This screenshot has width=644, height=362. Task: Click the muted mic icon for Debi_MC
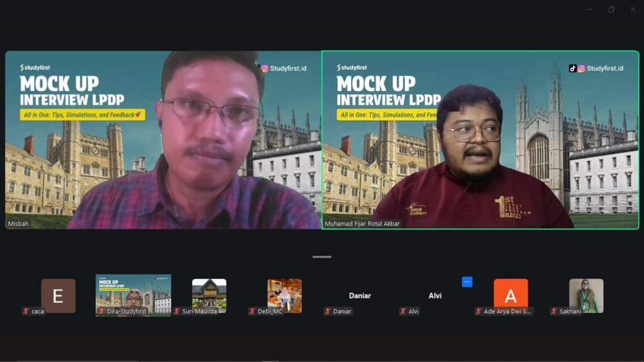tap(252, 311)
